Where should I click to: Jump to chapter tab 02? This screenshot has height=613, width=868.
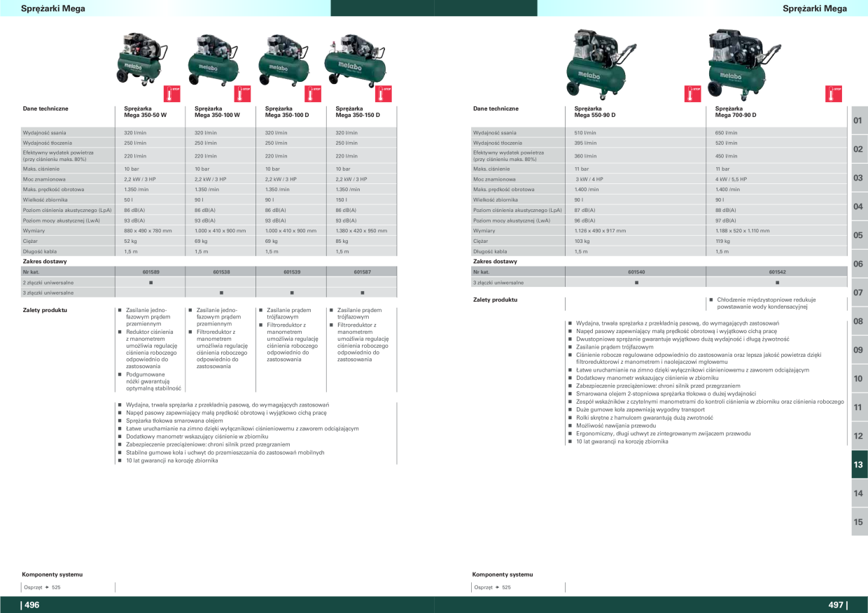[x=859, y=149]
